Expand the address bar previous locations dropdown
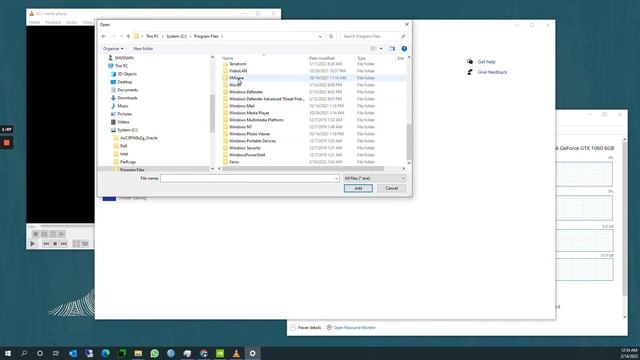This screenshot has height=360, width=640. tap(320, 36)
